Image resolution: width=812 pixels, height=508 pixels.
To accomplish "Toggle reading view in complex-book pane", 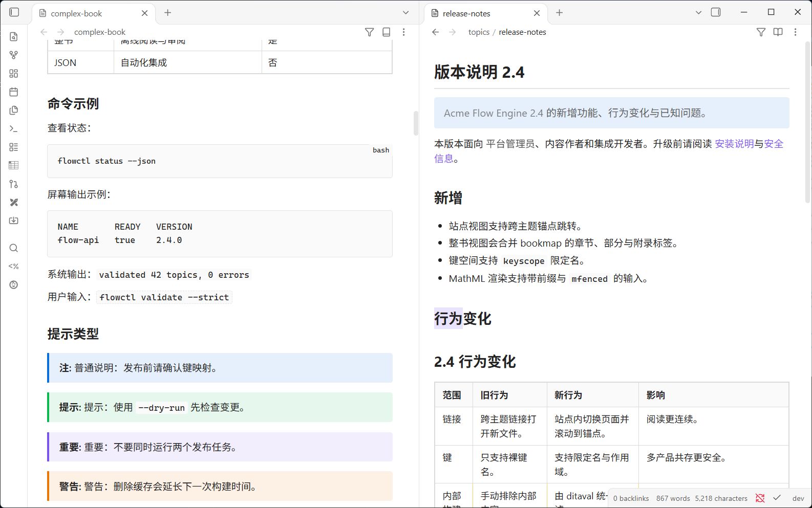I will coord(387,32).
